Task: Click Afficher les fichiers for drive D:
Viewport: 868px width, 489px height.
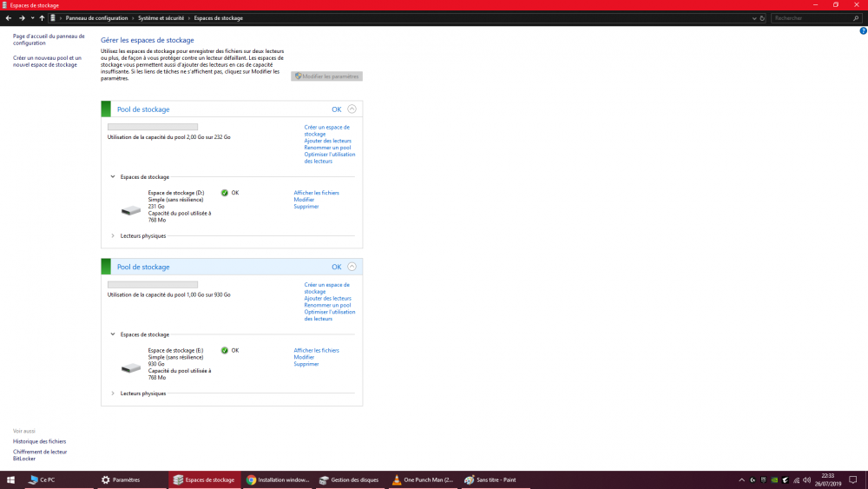Action: coord(316,193)
